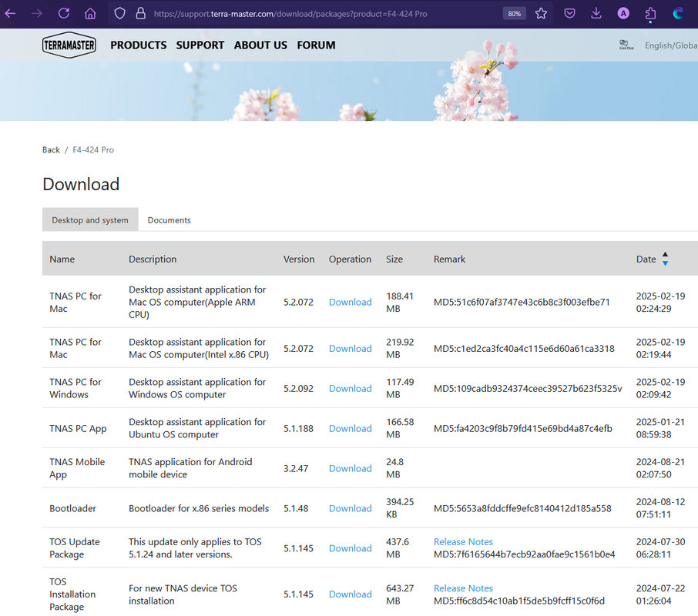698x616 pixels.
Task: Open the PRODUCTS menu
Action: 139,45
